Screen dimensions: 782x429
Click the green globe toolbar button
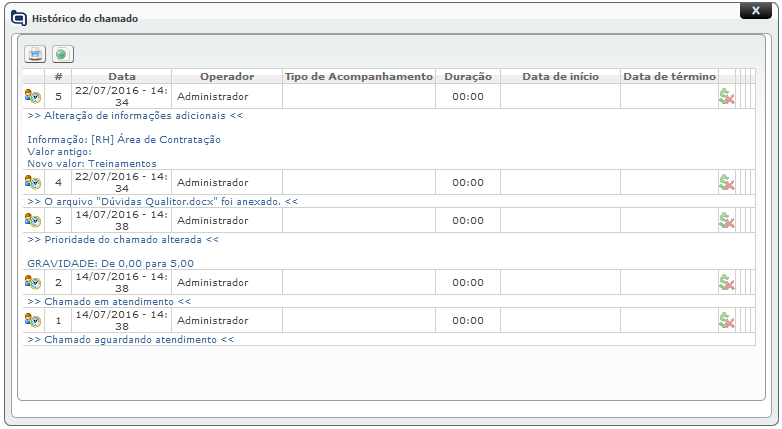click(63, 54)
